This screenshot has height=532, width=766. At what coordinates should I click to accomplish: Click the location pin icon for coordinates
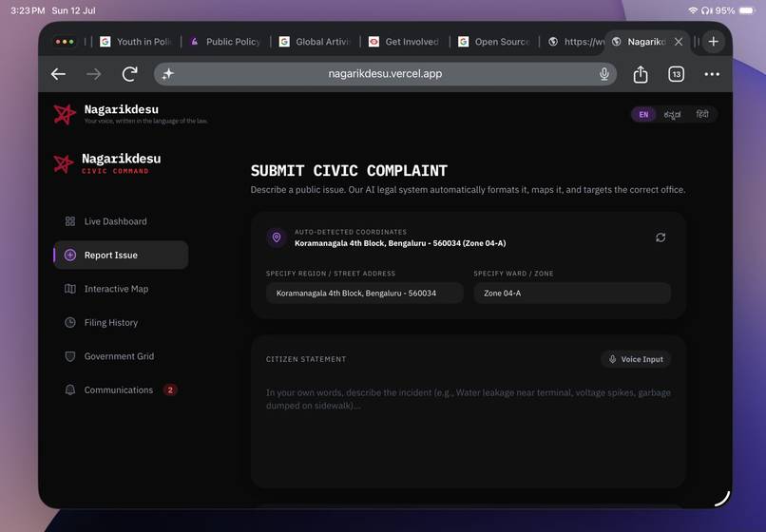click(x=277, y=237)
